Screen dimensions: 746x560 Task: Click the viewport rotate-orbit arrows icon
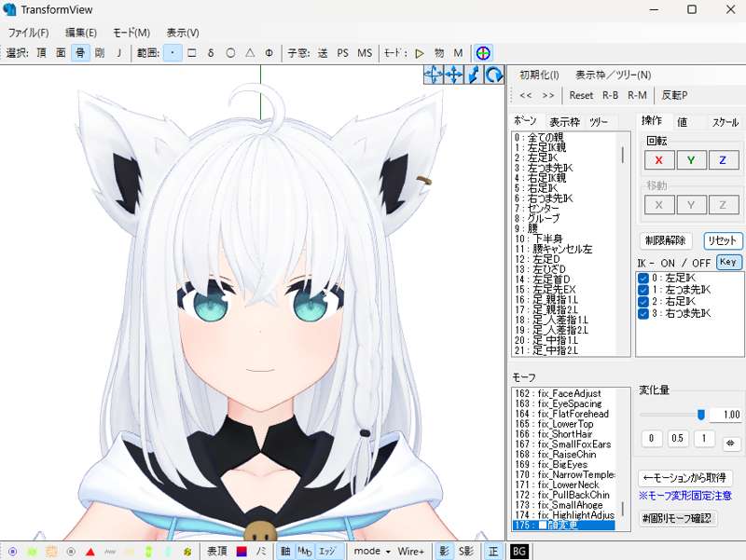(434, 75)
